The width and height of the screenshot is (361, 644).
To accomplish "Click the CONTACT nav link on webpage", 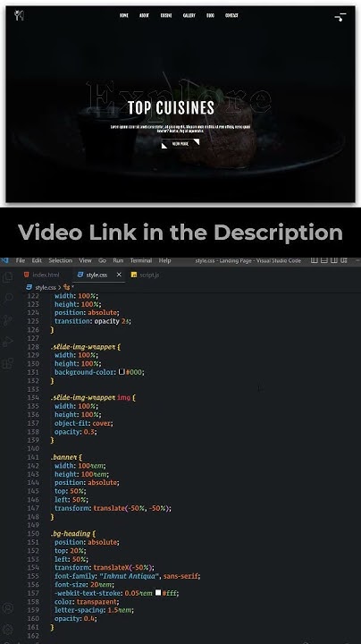I will [x=231, y=15].
